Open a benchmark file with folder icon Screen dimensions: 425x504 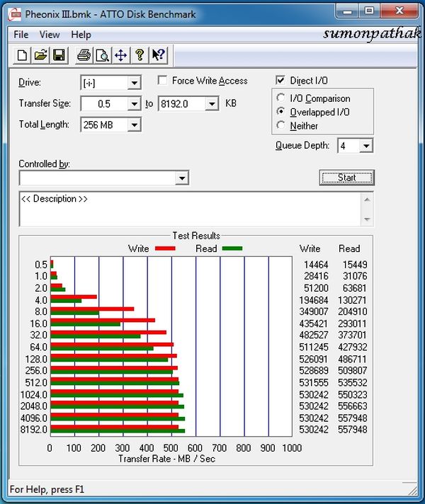coord(40,55)
